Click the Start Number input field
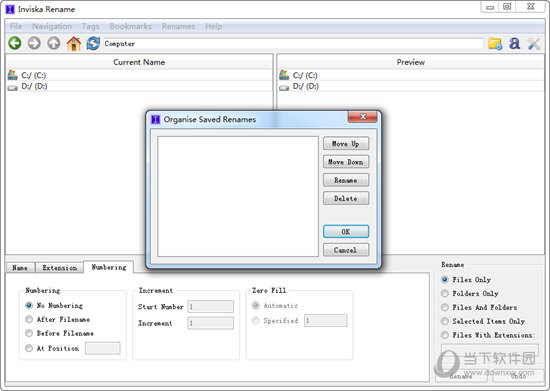Viewport: 550px width, 391px height. (x=210, y=307)
